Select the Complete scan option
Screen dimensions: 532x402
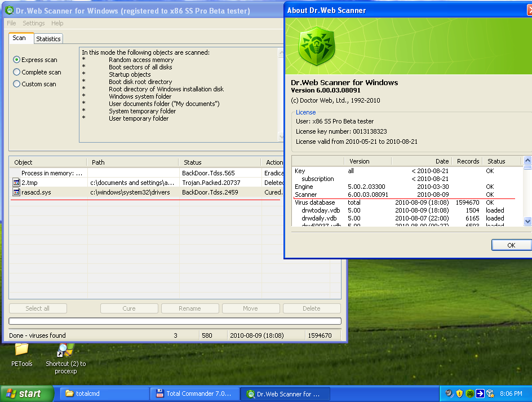coord(37,72)
